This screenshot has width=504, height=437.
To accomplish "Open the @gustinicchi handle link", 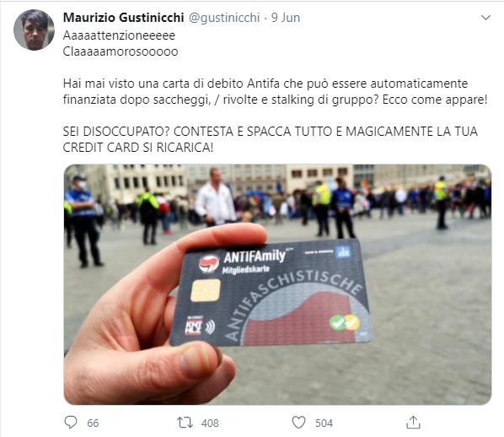I will (224, 18).
